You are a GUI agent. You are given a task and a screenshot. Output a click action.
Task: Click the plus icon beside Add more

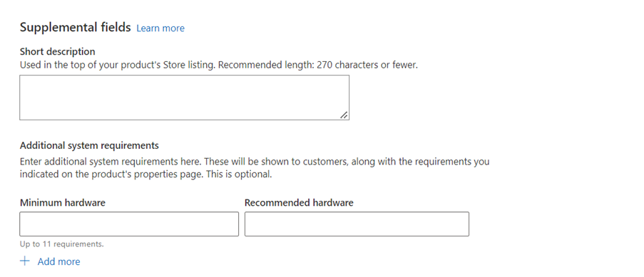[25, 261]
